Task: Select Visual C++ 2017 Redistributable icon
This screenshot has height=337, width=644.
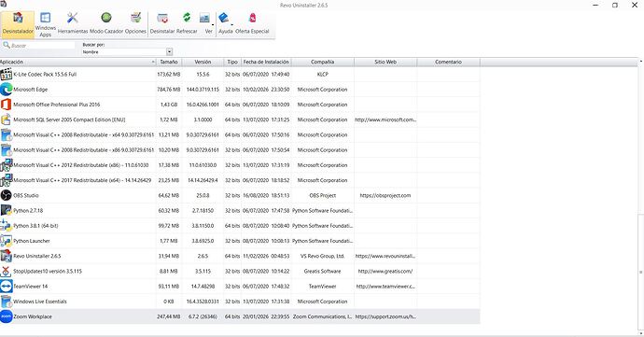Action: (7, 180)
